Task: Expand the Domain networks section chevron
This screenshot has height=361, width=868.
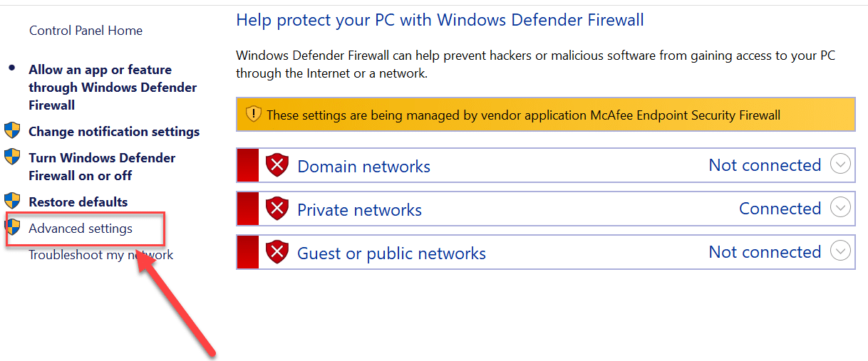Action: (x=841, y=165)
